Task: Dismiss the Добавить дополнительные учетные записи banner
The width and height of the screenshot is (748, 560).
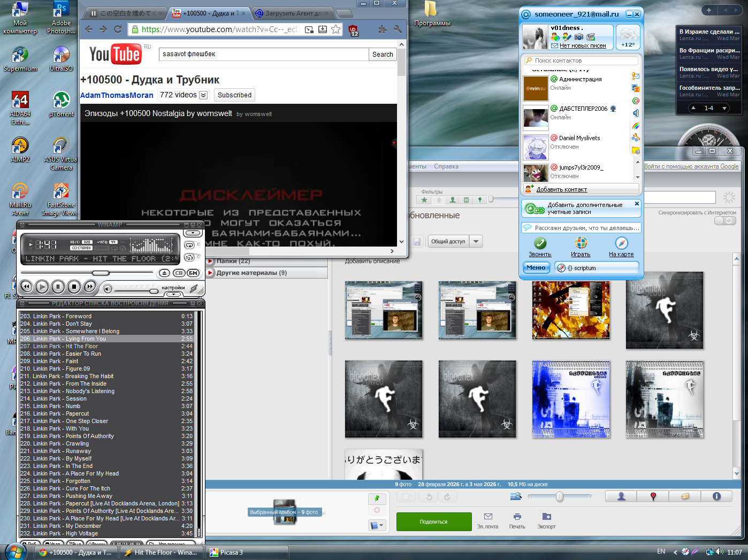Action: pyautogui.click(x=637, y=204)
